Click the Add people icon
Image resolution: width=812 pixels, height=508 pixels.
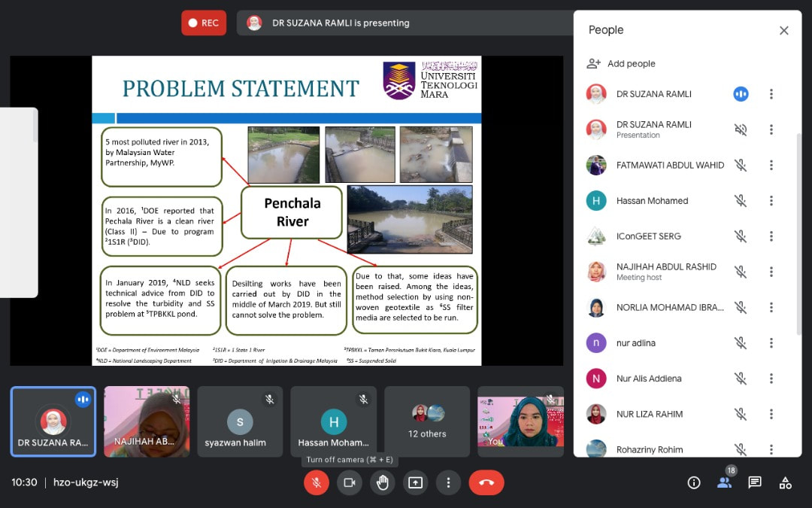tap(594, 64)
